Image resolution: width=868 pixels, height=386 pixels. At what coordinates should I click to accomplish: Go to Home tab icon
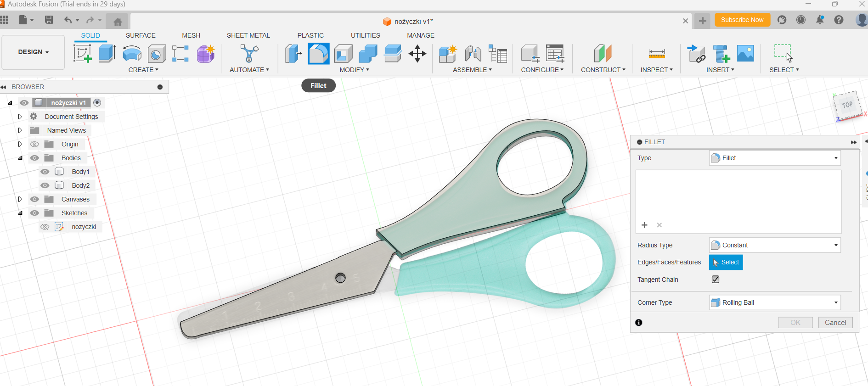118,22
